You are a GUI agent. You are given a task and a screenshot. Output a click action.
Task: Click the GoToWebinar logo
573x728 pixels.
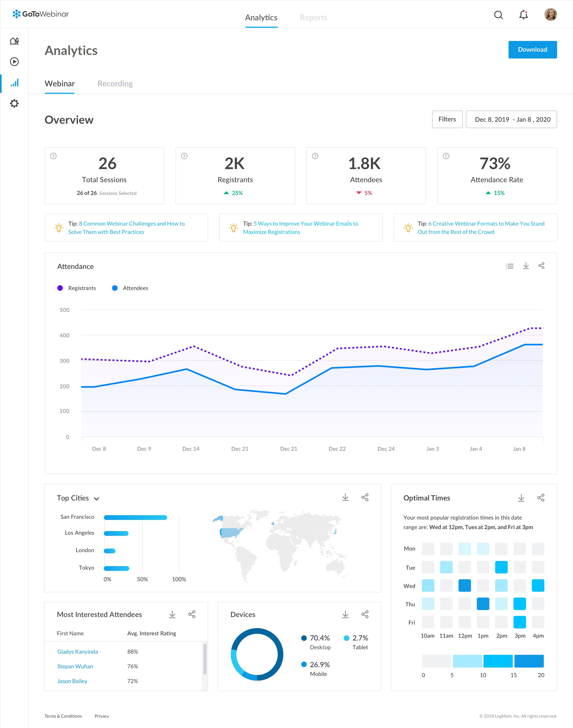pyautogui.click(x=41, y=14)
